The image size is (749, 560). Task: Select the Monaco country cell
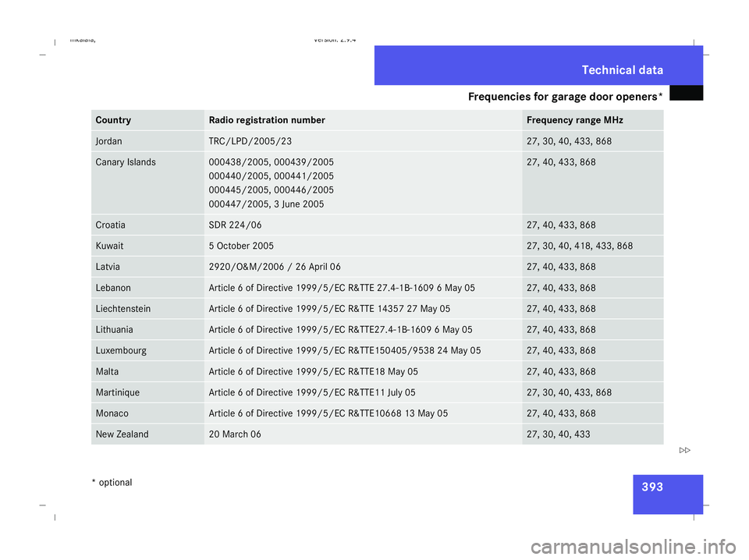click(x=147, y=413)
